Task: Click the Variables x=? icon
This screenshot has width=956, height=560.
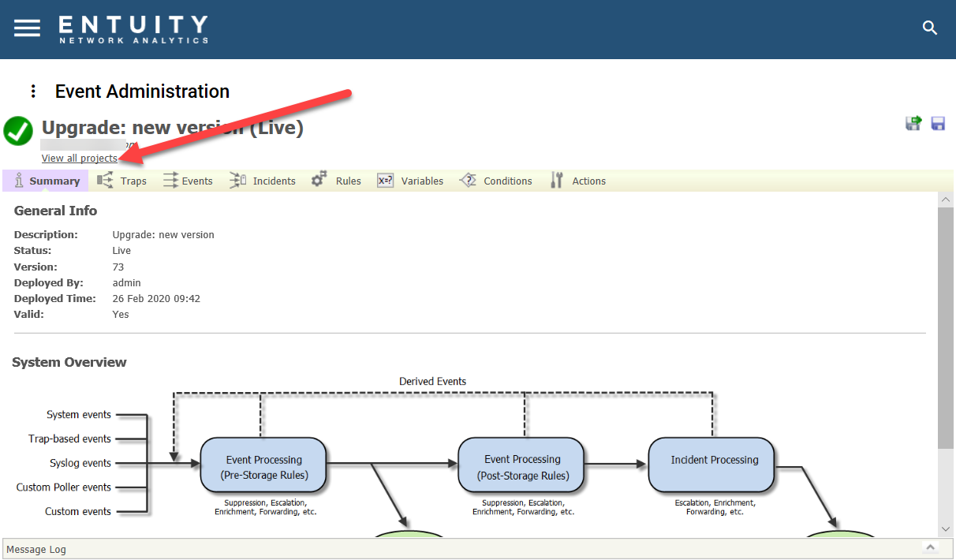Action: coord(385,181)
